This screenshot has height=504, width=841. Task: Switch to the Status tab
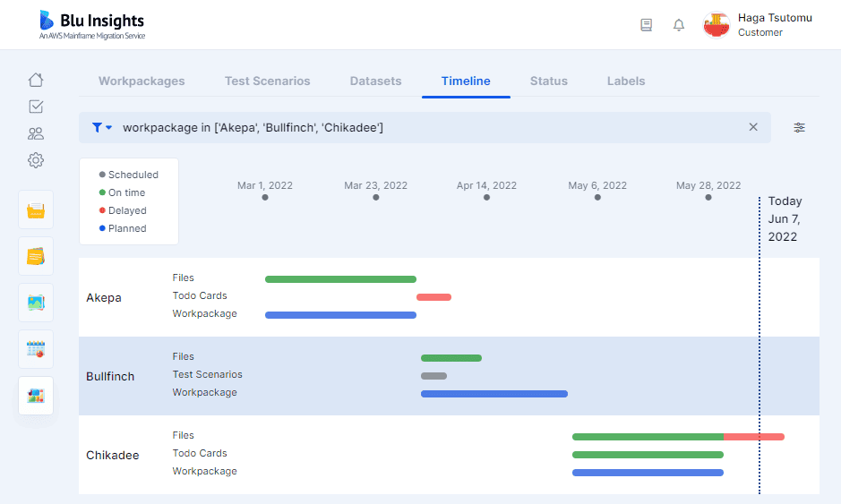pos(549,81)
